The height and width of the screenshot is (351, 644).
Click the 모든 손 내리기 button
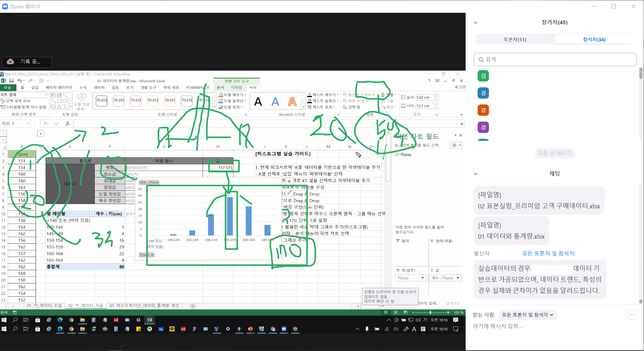coord(554,153)
